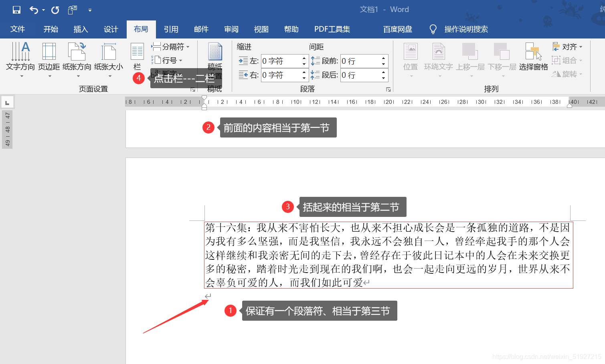Click the left indent marker on the ruler
Screen dimensions: 605x364
click(204, 107)
